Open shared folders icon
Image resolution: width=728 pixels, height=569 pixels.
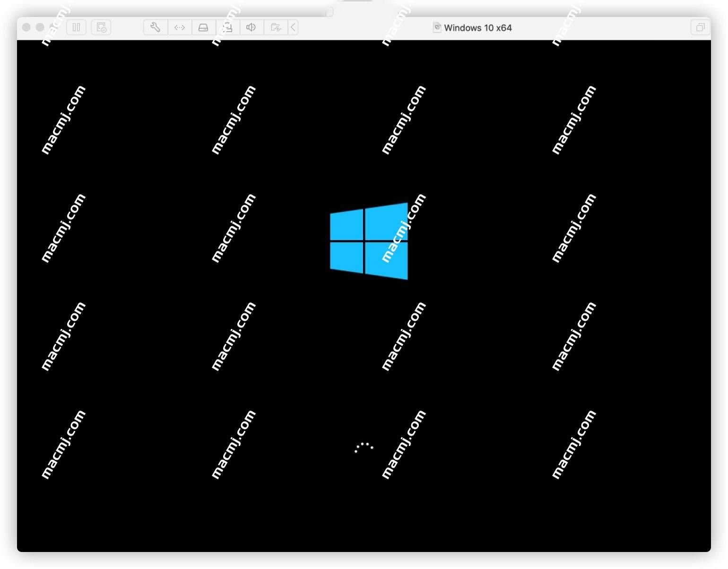click(276, 27)
